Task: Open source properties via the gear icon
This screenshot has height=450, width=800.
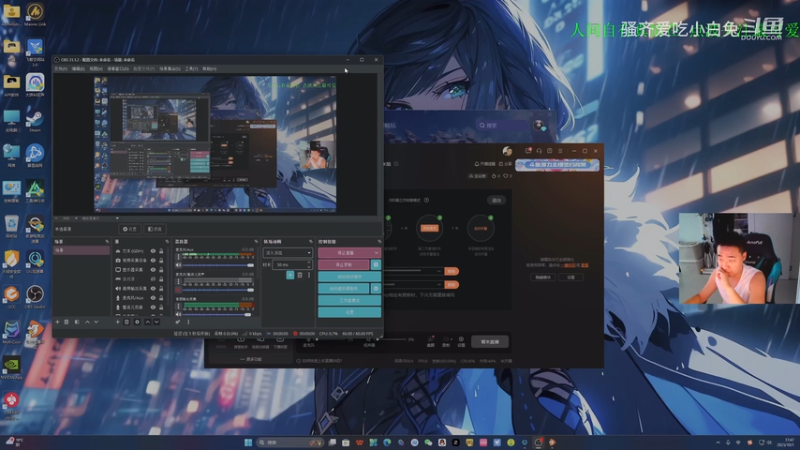Action: [137, 322]
